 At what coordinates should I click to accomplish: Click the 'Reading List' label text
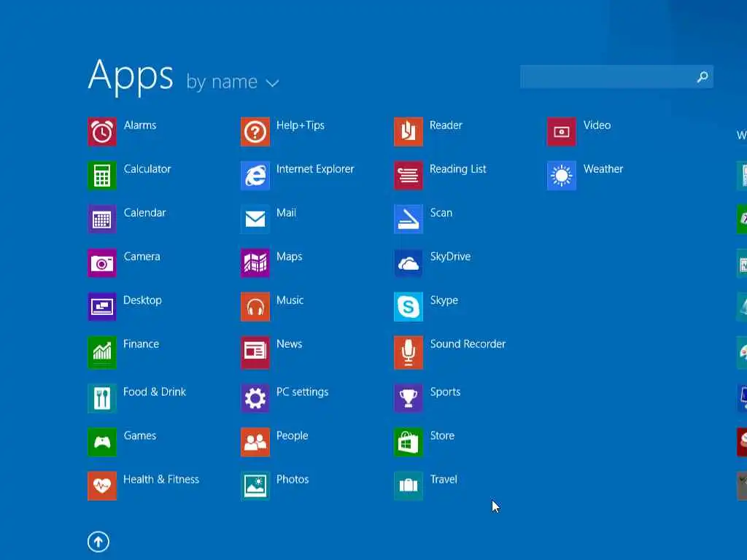coord(458,169)
